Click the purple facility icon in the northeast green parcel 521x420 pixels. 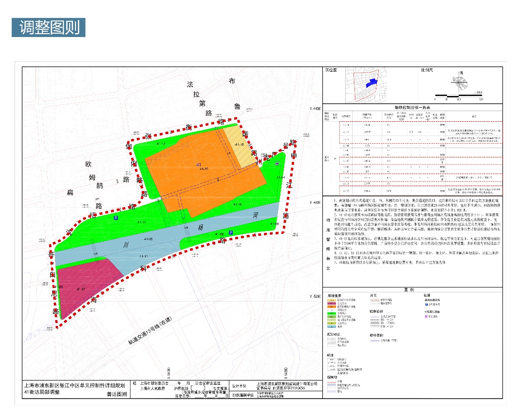point(277,163)
